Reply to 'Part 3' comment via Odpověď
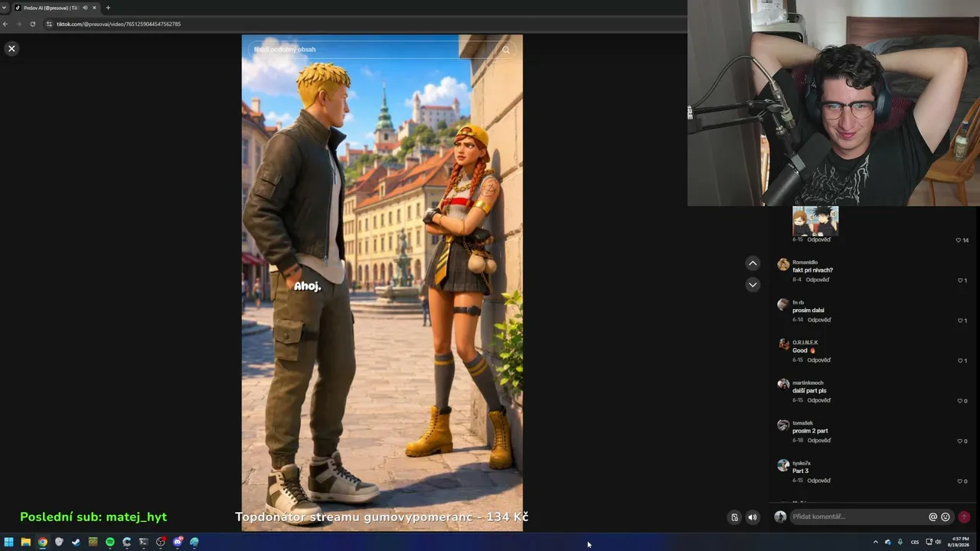Image resolution: width=980 pixels, height=551 pixels. (x=819, y=481)
